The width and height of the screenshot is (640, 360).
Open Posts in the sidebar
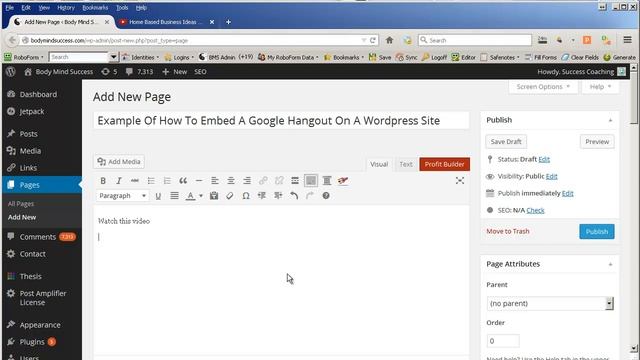pos(28,134)
